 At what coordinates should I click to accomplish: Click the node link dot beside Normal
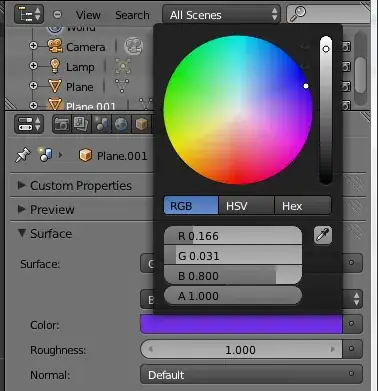(x=351, y=374)
